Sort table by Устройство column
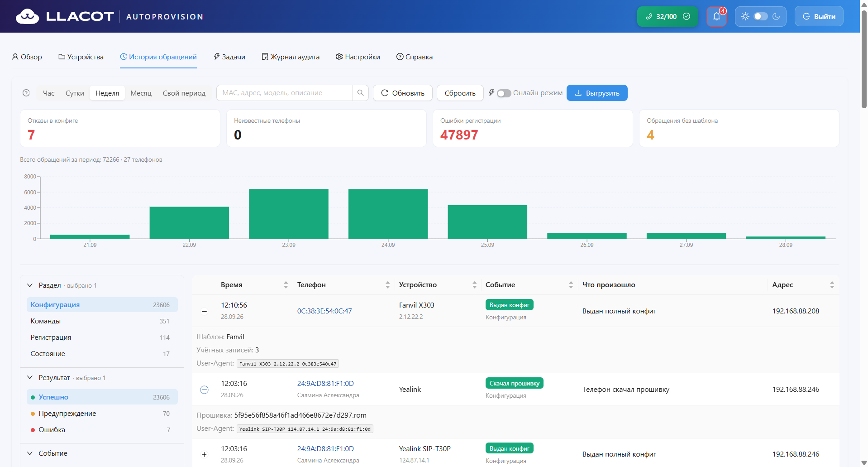868x467 pixels. pos(474,285)
